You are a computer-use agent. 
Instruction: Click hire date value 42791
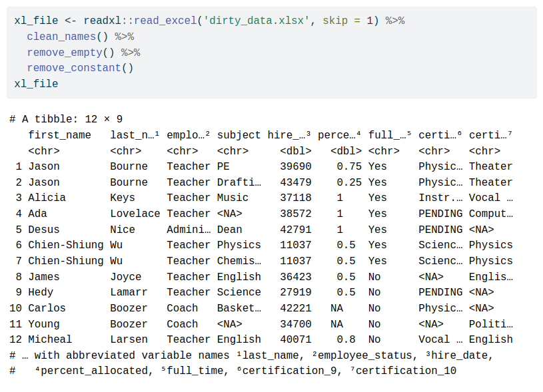click(x=296, y=230)
